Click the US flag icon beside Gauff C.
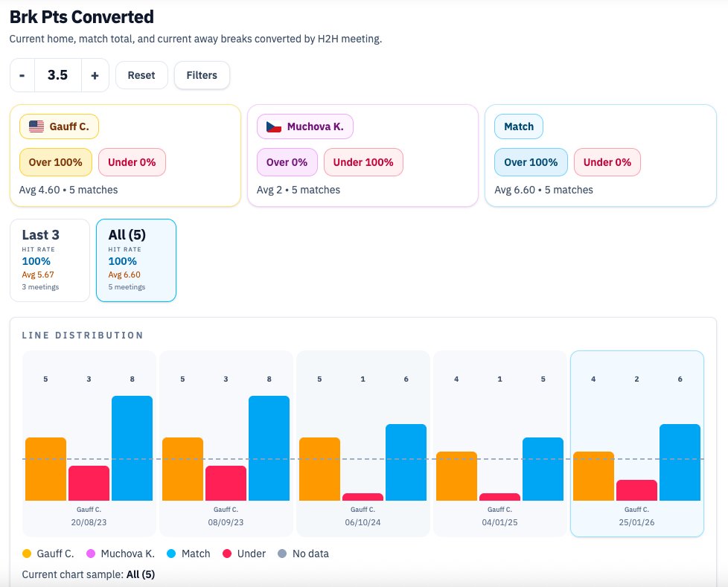Image resolution: width=728 pixels, height=587 pixels. tap(36, 126)
